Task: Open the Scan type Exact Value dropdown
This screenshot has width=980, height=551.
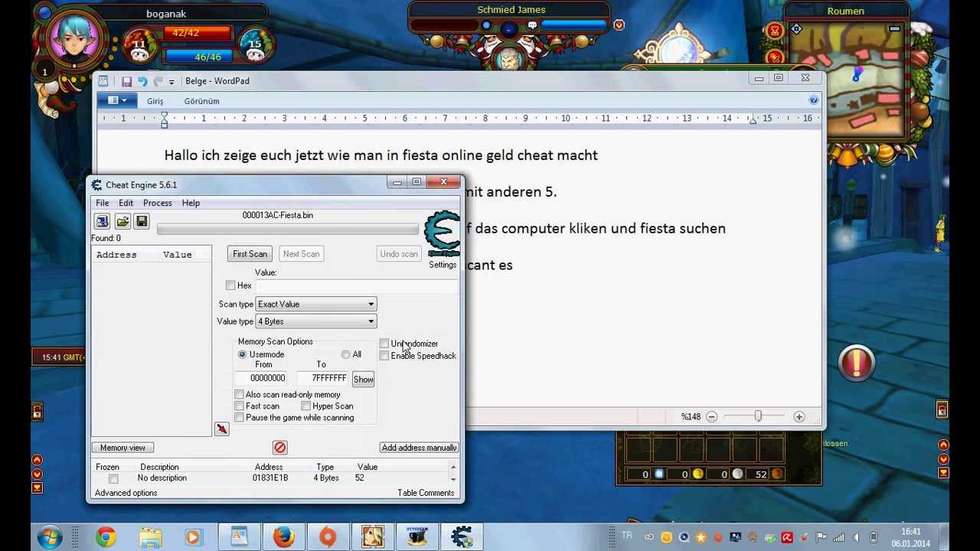Action: [x=315, y=305]
